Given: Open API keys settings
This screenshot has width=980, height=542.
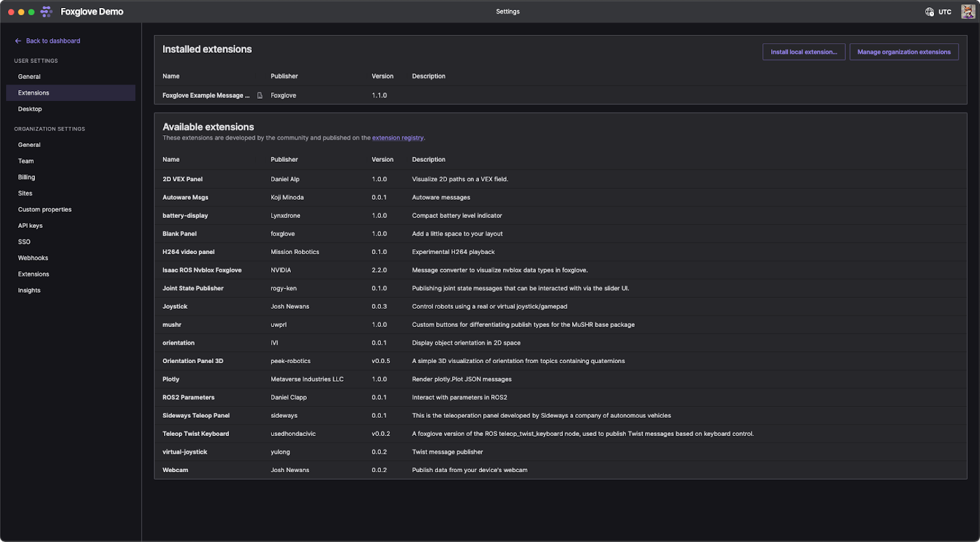Looking at the screenshot, I should [x=30, y=225].
